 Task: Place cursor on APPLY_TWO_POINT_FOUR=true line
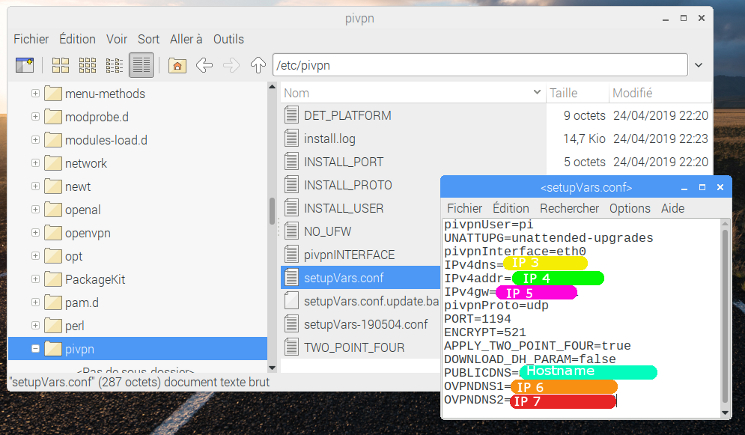(x=537, y=346)
